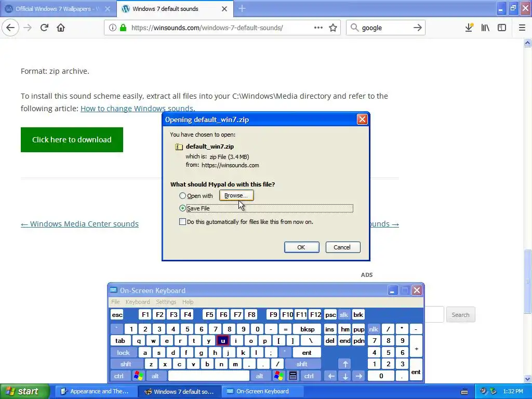Image resolution: width=532 pixels, height=399 pixels.
Task: Open the library bookmarks icon
Action: (485, 28)
